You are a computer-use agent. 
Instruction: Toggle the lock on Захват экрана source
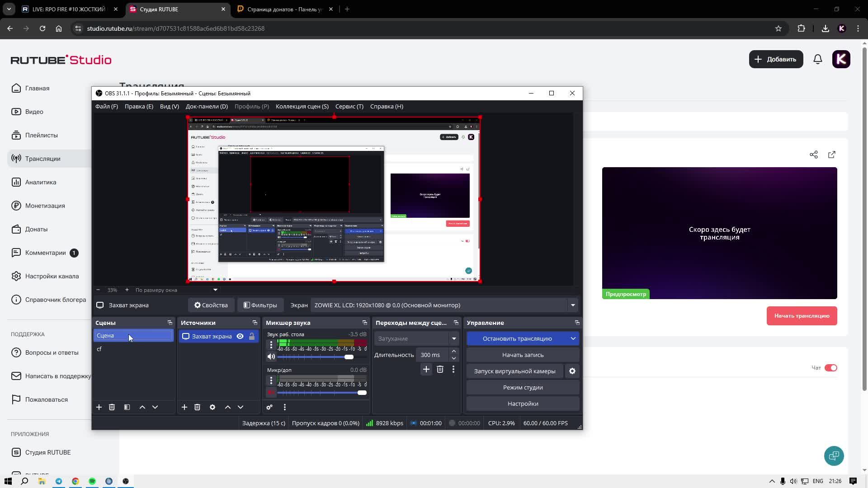tap(252, 336)
